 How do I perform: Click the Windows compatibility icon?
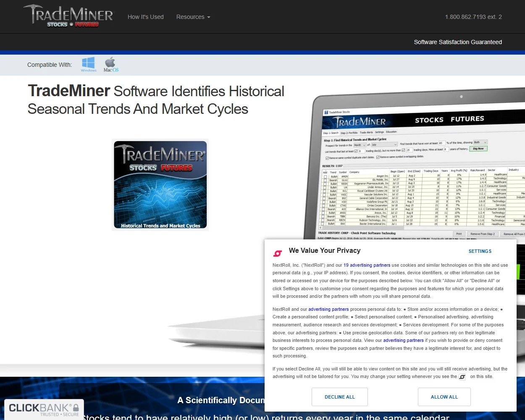[89, 65]
